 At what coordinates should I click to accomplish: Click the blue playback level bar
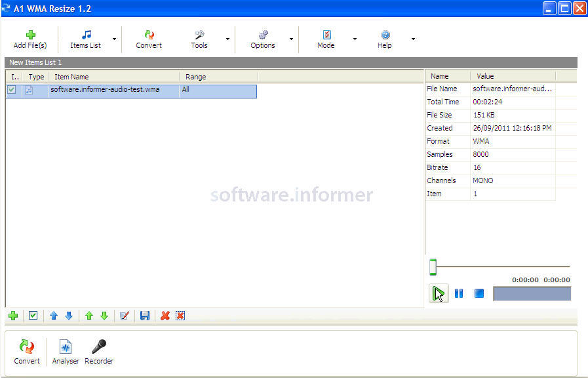532,293
